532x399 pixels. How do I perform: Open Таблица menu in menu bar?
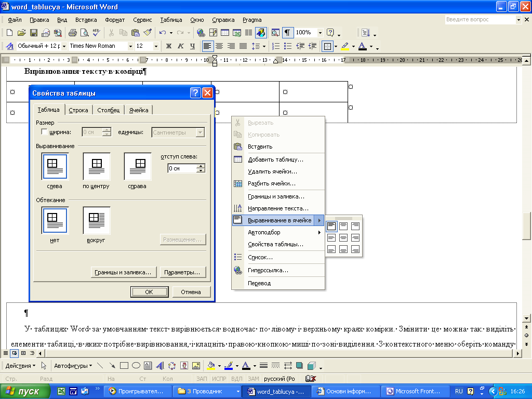(x=171, y=20)
